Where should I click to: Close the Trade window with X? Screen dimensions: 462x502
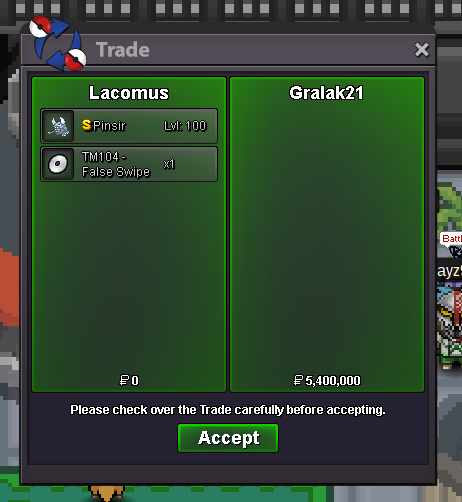click(x=422, y=50)
